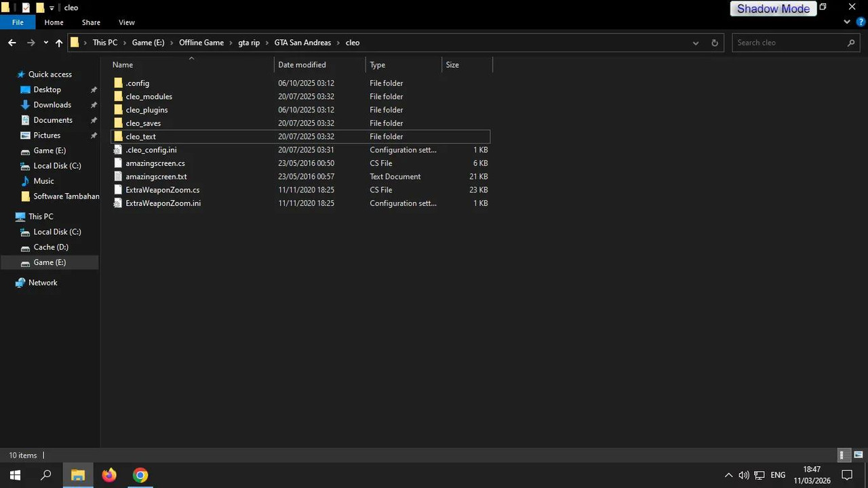Go up one level with the Up arrow
The height and width of the screenshot is (488, 868).
59,43
